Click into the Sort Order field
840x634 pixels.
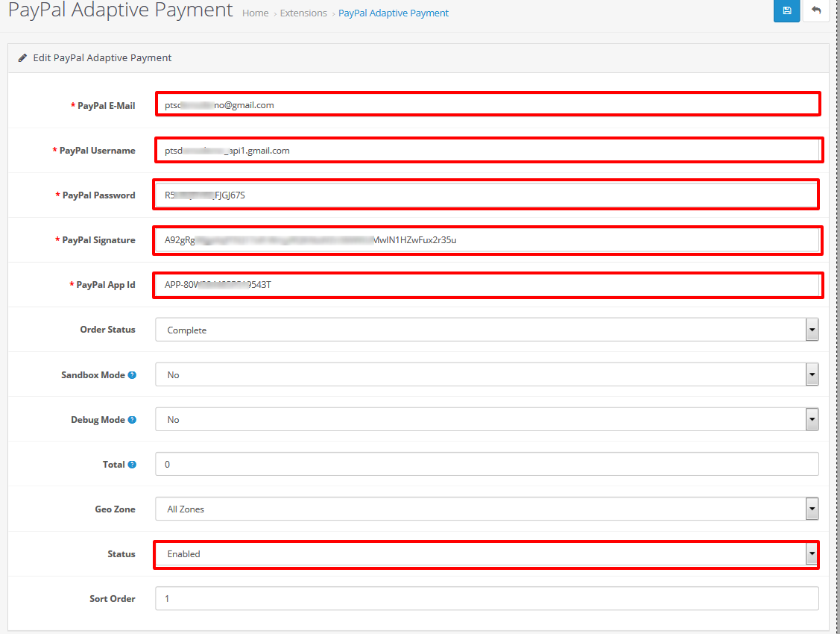487,598
